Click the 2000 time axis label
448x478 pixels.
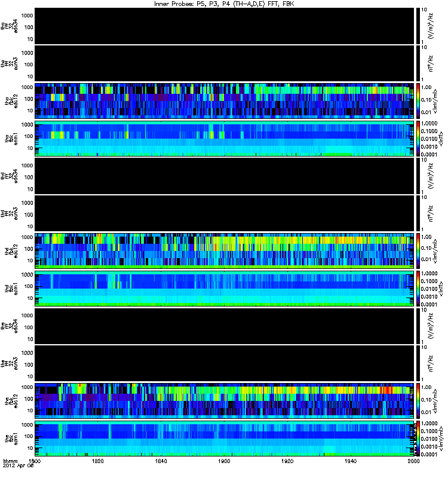[413, 461]
